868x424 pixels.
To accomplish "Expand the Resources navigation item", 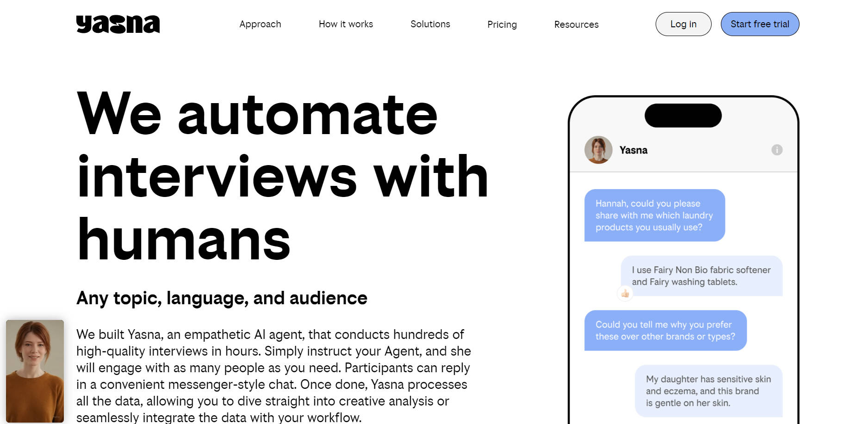I will 576,25.
